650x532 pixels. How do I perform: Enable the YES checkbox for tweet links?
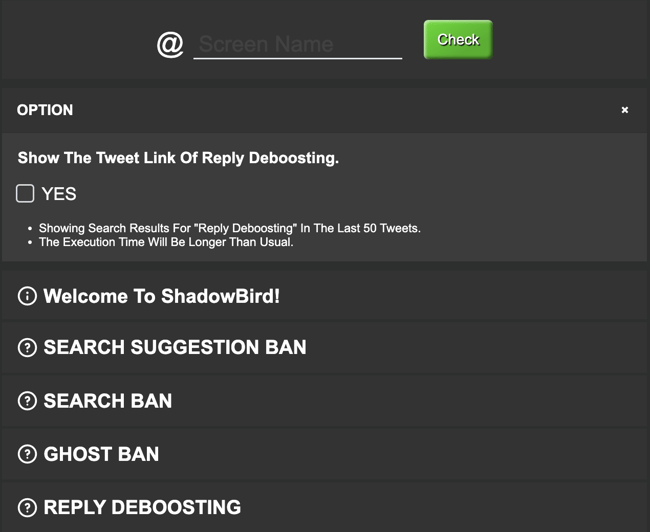click(25, 194)
